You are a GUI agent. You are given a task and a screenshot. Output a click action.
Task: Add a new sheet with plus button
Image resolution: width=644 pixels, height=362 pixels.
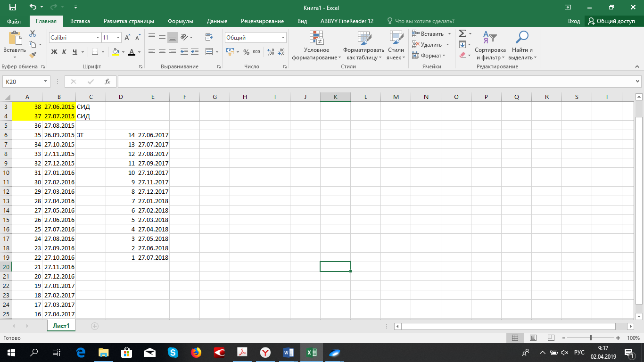point(95,326)
